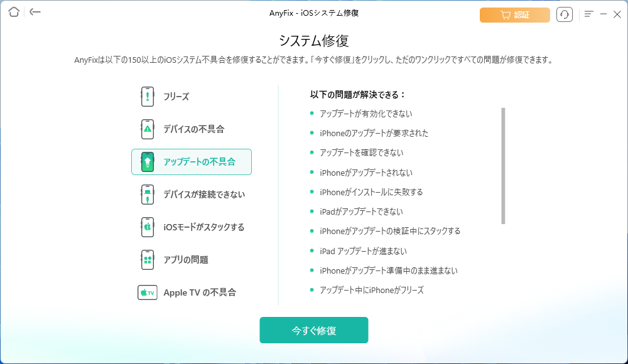
Task: Open the hamburger menu icon
Action: pyautogui.click(x=588, y=14)
